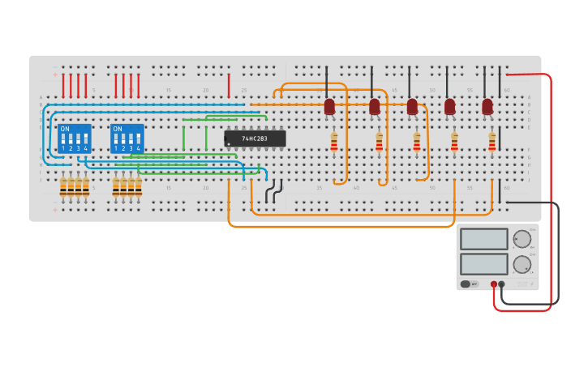The width and height of the screenshot is (588, 367).
Task: Toggle switch 3 on the right DIP switch
Action: tap(131, 139)
